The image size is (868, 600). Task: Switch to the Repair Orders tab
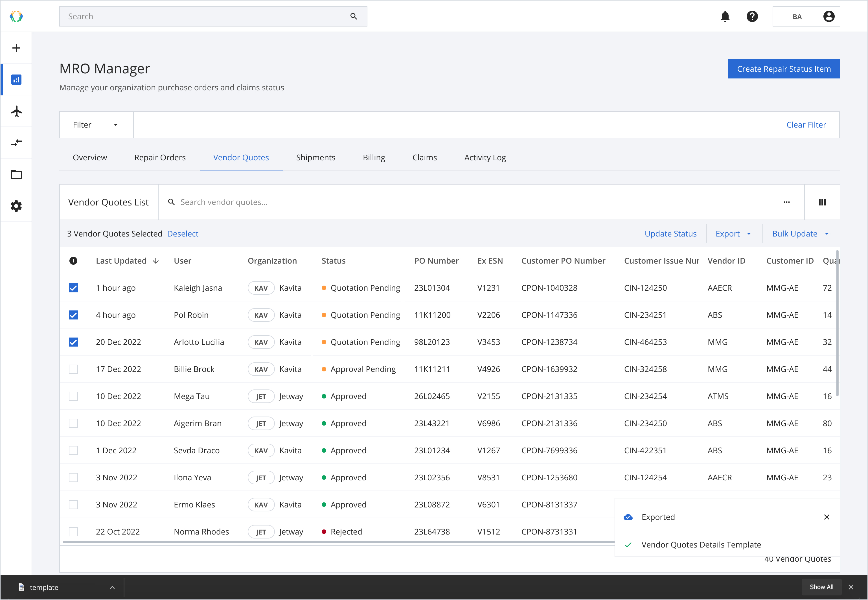(160, 157)
